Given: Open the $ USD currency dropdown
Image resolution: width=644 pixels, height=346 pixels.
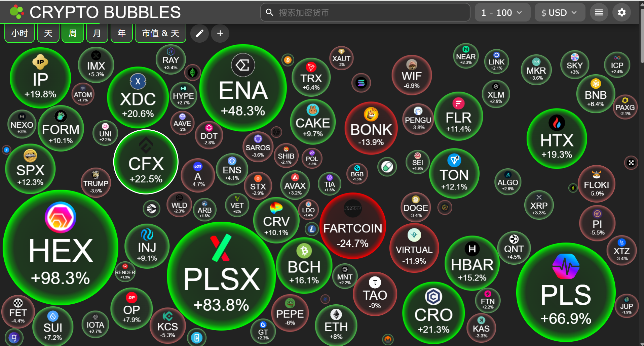Looking at the screenshot, I should [560, 12].
